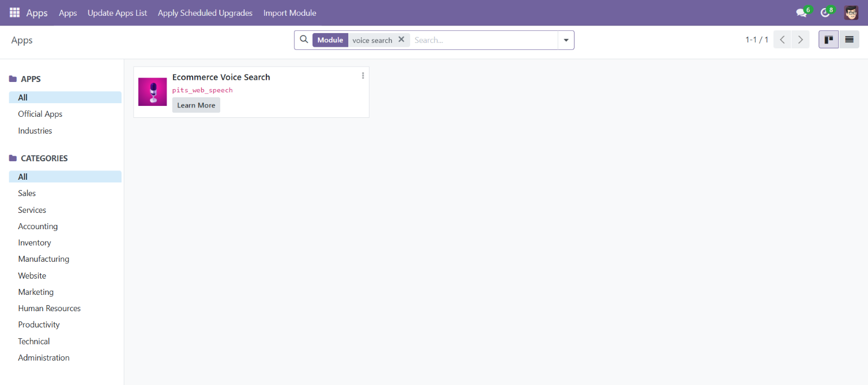Image resolution: width=868 pixels, height=385 pixels.
Task: Open the Ecommerce Voice Search kebab menu
Action: point(363,76)
